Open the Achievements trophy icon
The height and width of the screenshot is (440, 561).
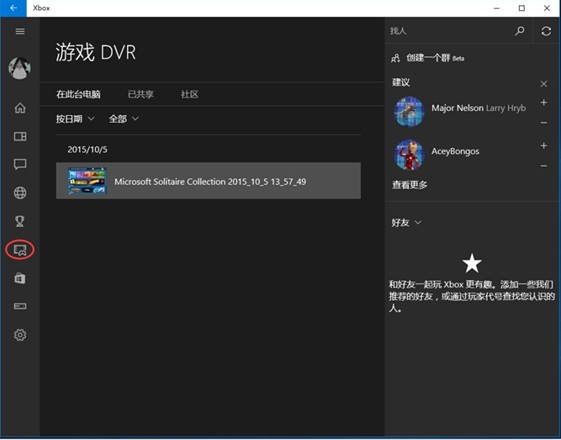tap(20, 221)
